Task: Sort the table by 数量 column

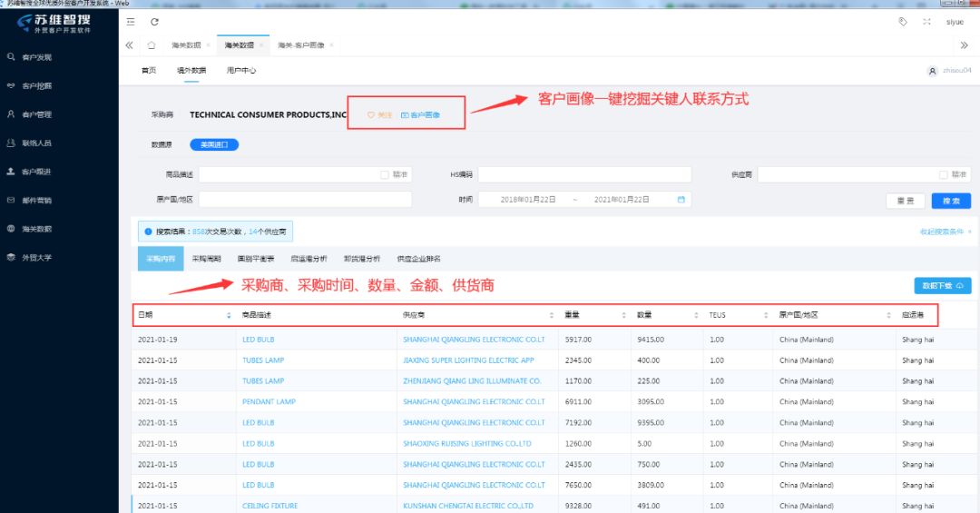Action: point(696,315)
